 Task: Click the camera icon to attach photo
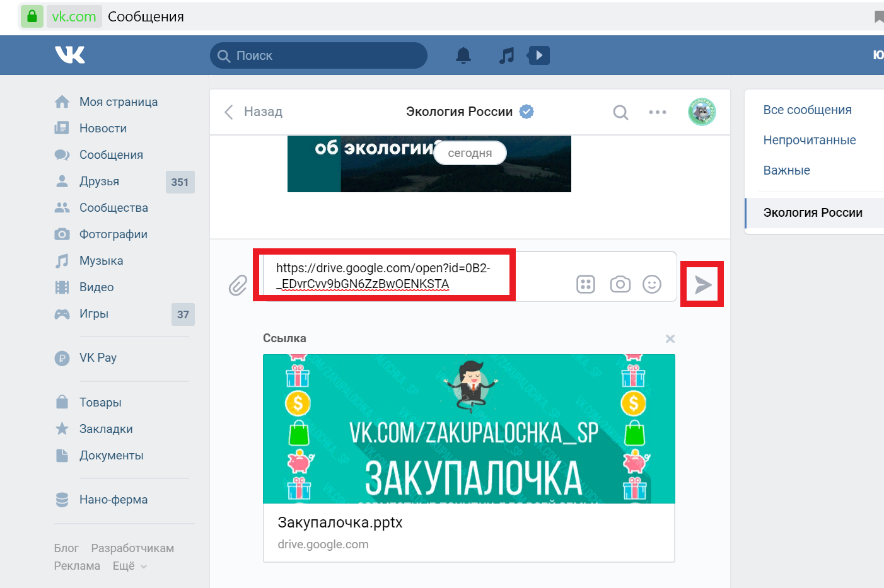click(620, 284)
